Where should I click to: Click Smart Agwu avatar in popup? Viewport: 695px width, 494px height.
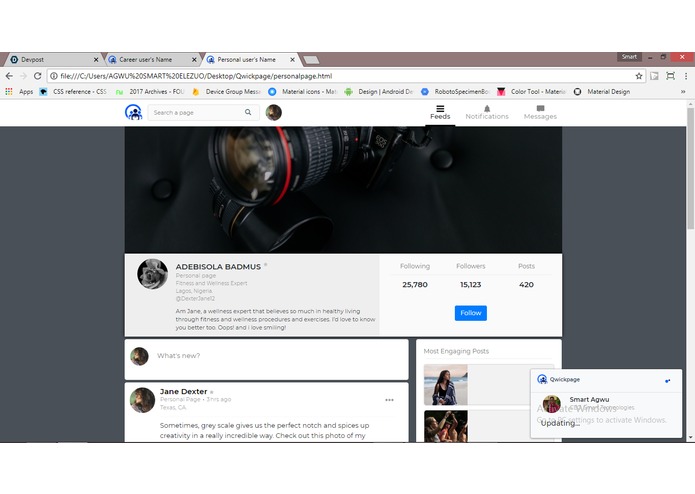(x=551, y=404)
